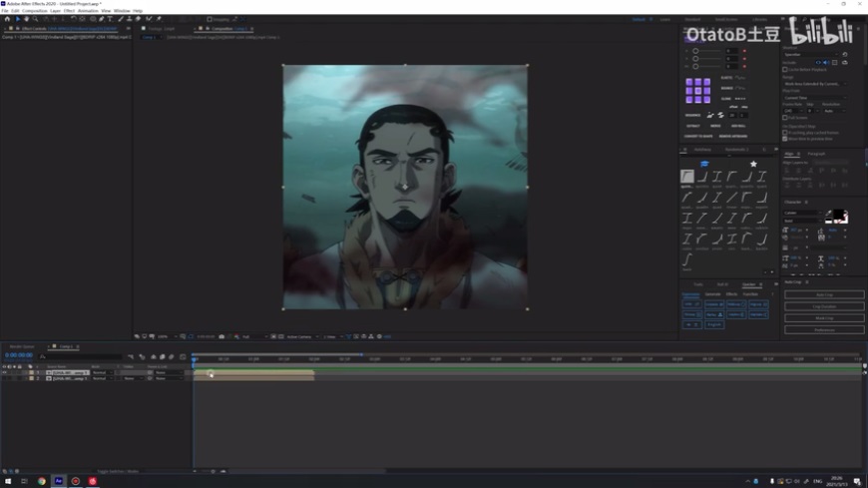Image resolution: width=868 pixels, height=488 pixels.
Task: Click the top easing slider knob
Action: [x=695, y=51]
